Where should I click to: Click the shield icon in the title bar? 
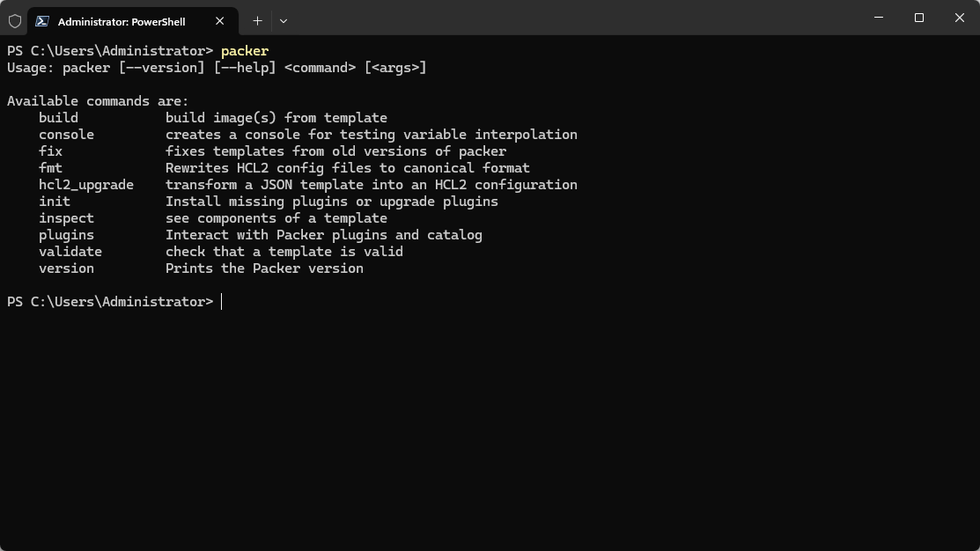pyautogui.click(x=15, y=20)
